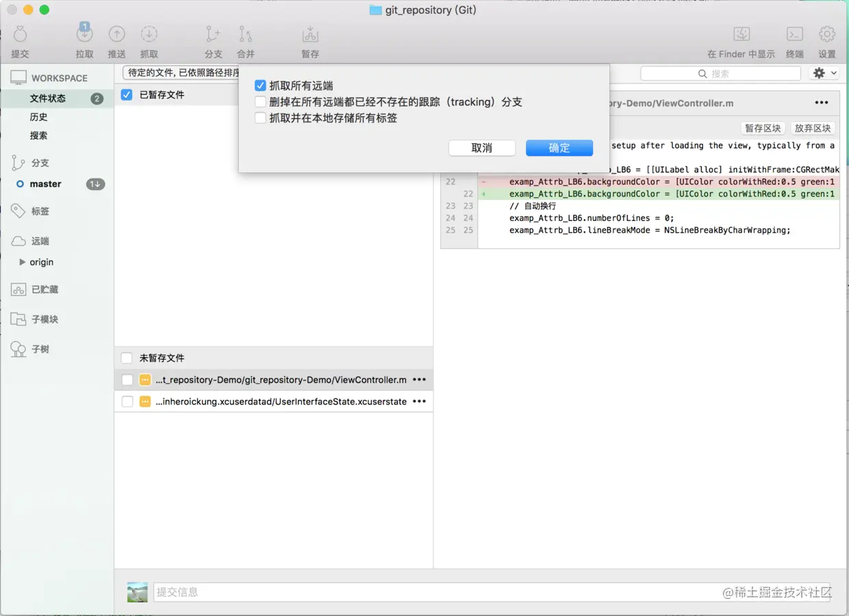849x616 pixels.
Task: Click the Merge (合并) toolbar icon
Action: tap(245, 34)
